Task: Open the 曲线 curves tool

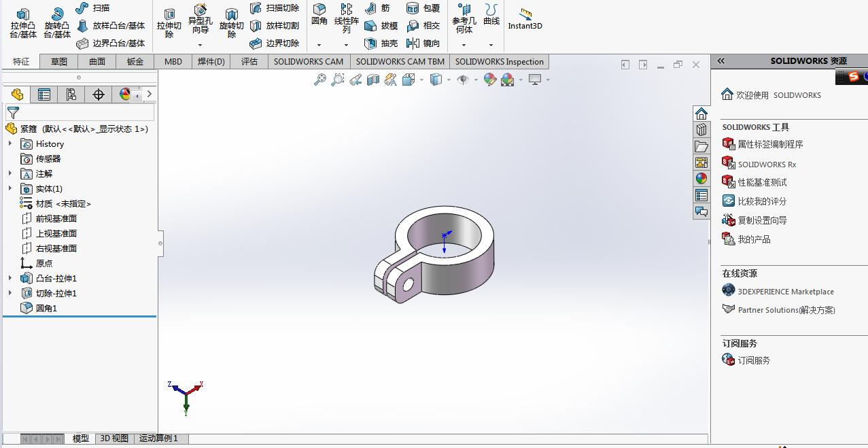Action: [x=491, y=14]
